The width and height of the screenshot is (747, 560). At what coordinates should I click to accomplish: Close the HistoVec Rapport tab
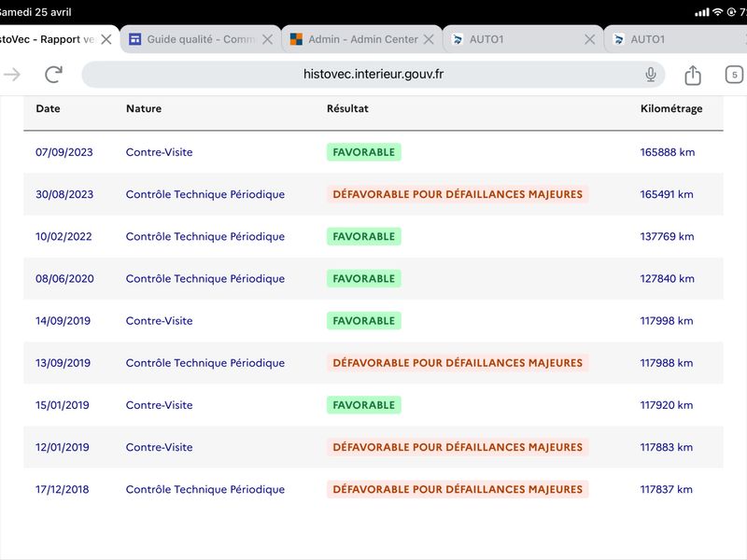pyautogui.click(x=106, y=39)
